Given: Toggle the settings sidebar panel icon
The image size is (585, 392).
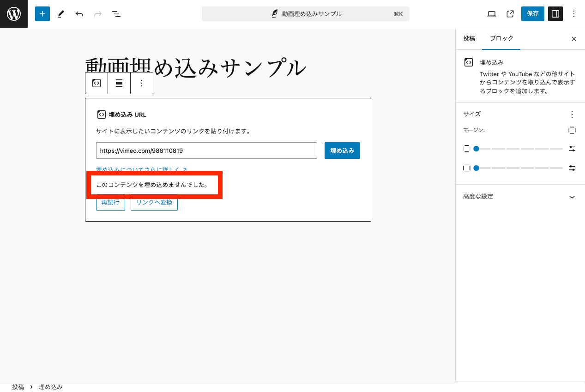Looking at the screenshot, I should tap(555, 14).
